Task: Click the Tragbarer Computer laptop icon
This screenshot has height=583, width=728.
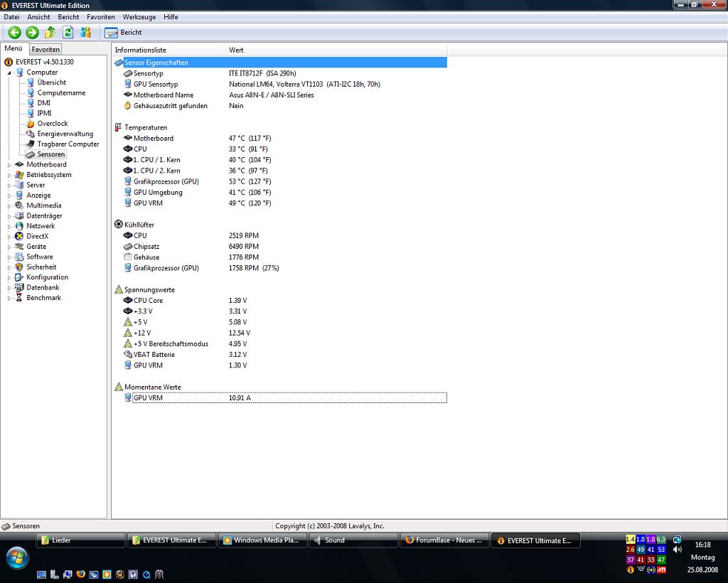Action: tap(30, 144)
